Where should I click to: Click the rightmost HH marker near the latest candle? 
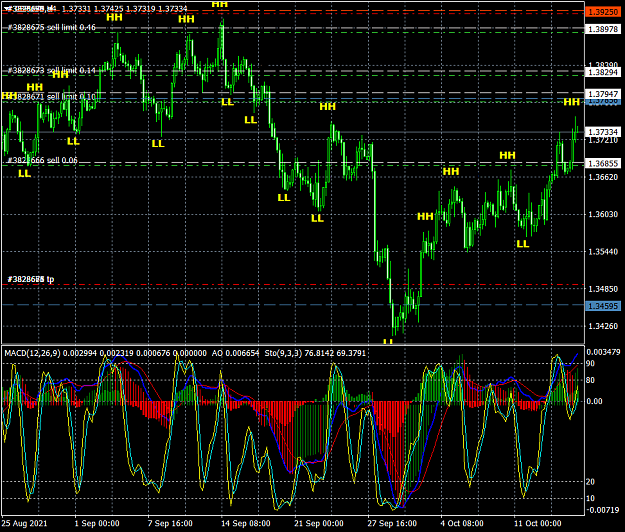[x=572, y=102]
